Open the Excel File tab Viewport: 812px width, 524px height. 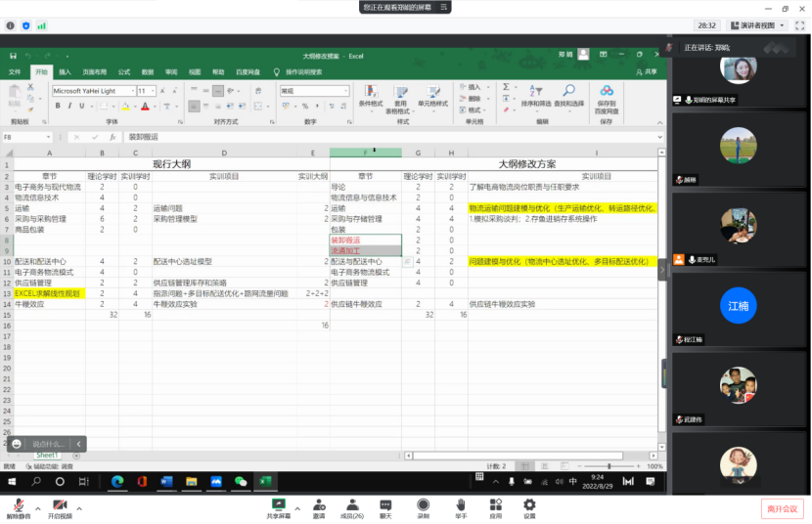15,72
